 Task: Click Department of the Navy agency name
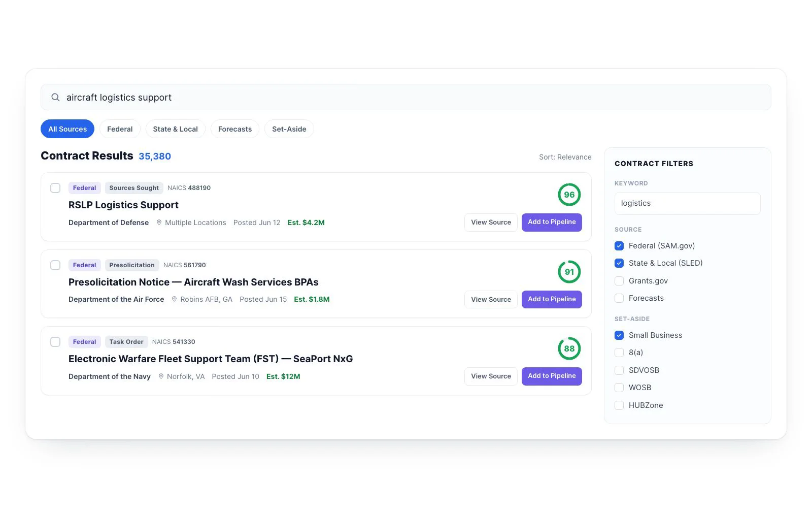pos(110,376)
